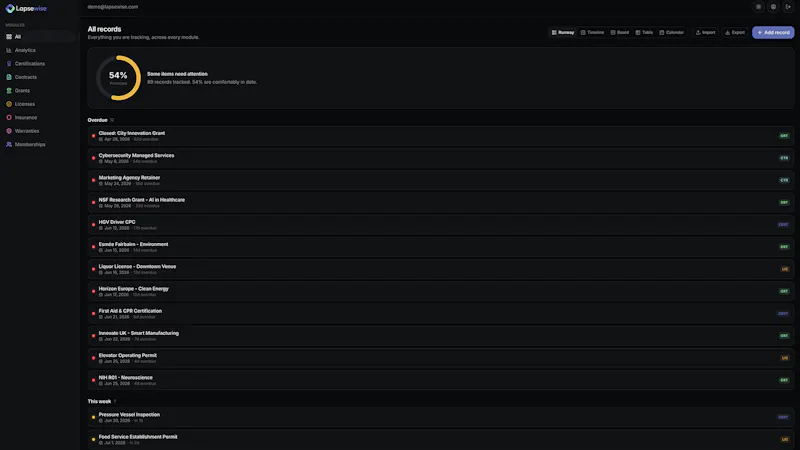
Task: Open Analytics chart icon in sidebar
Action: coord(9,50)
